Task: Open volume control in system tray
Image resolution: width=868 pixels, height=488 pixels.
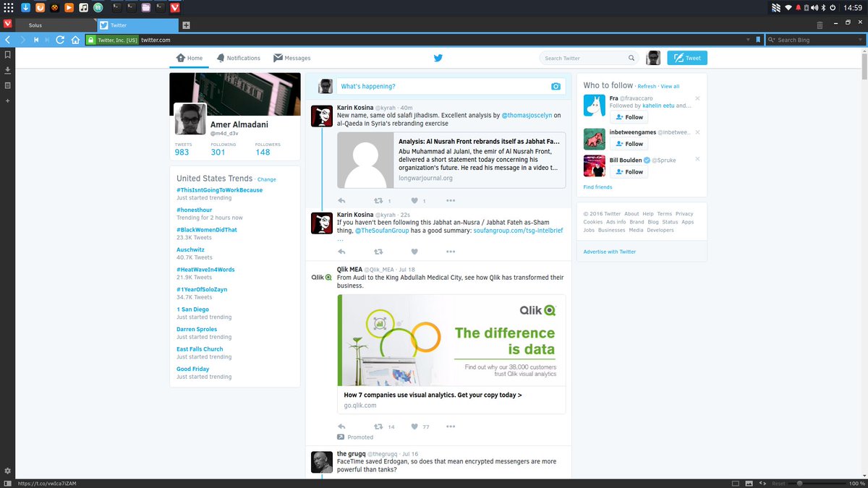Action: tap(814, 7)
